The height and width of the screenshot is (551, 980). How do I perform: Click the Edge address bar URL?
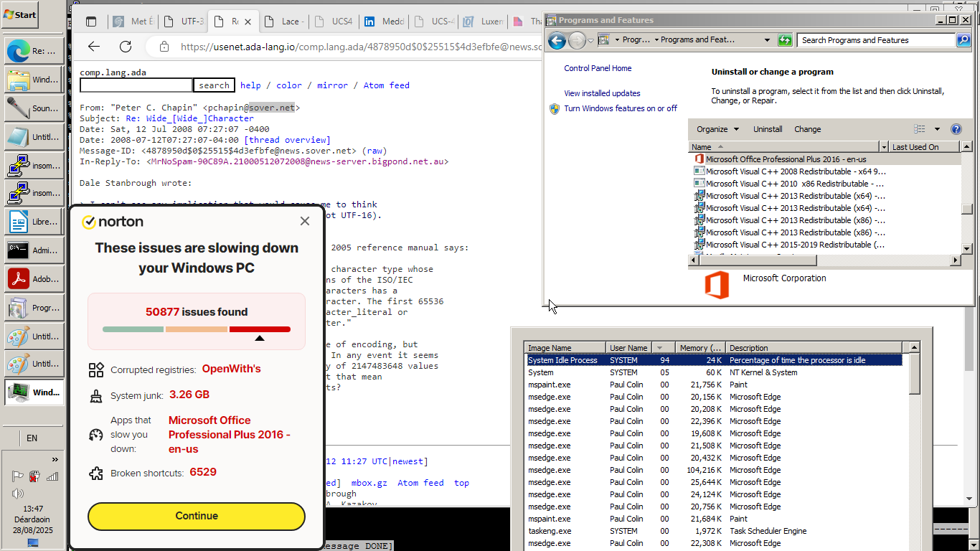360,47
